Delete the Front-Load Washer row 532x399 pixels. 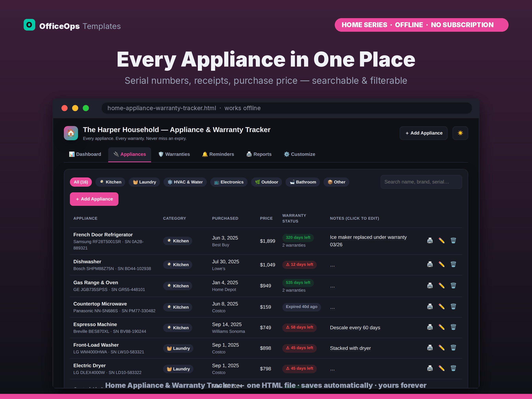(x=453, y=348)
